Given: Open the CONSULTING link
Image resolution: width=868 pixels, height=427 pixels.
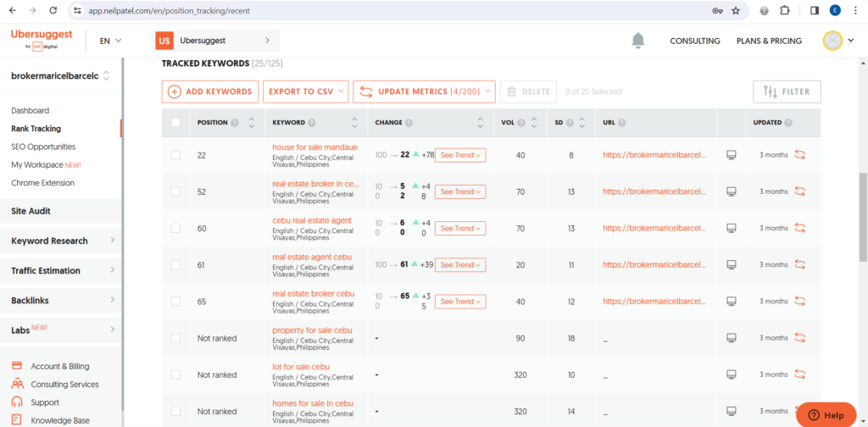Looking at the screenshot, I should click(x=695, y=41).
